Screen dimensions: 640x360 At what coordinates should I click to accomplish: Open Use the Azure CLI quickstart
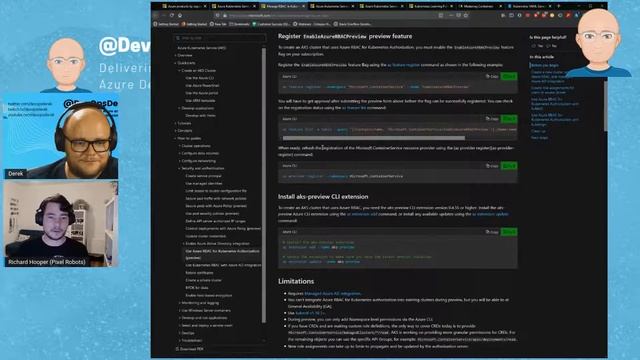(x=200, y=78)
